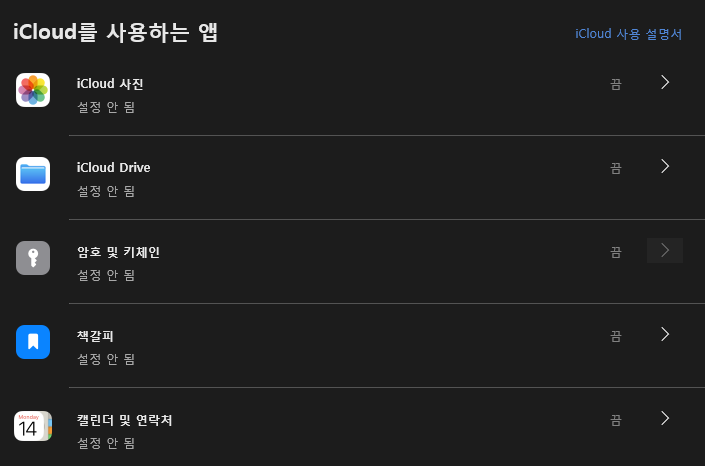
Task: Open the iCloud 사용 설명서 link
Action: click(628, 34)
